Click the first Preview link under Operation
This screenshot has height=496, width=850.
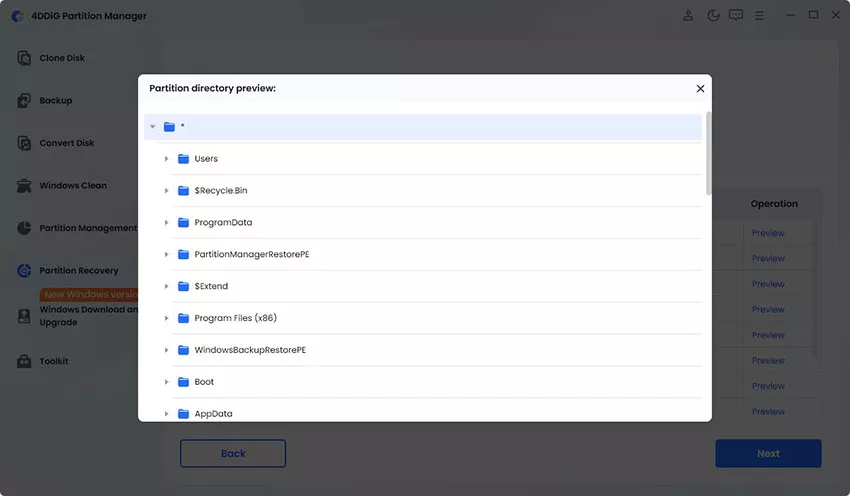pyautogui.click(x=768, y=233)
